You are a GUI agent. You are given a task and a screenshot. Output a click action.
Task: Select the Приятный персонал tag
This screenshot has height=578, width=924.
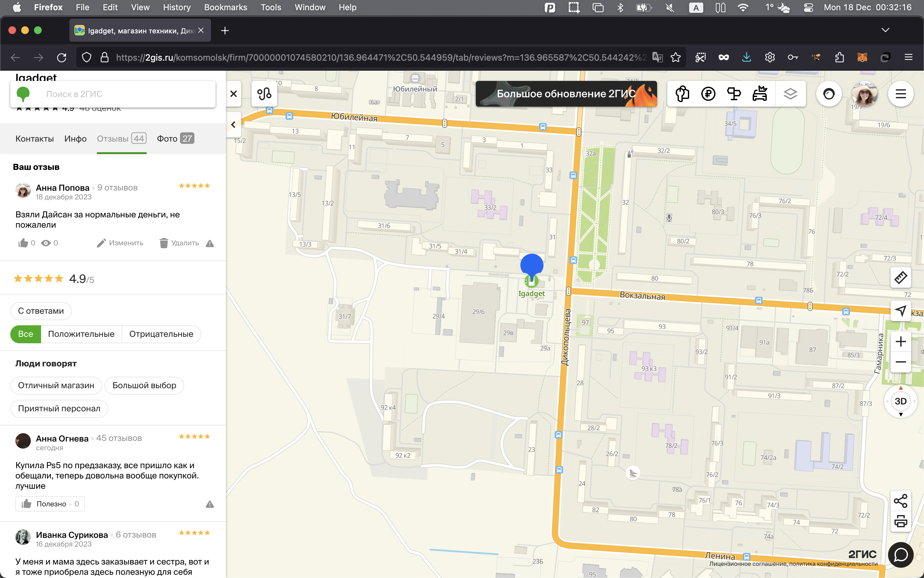[x=59, y=409]
